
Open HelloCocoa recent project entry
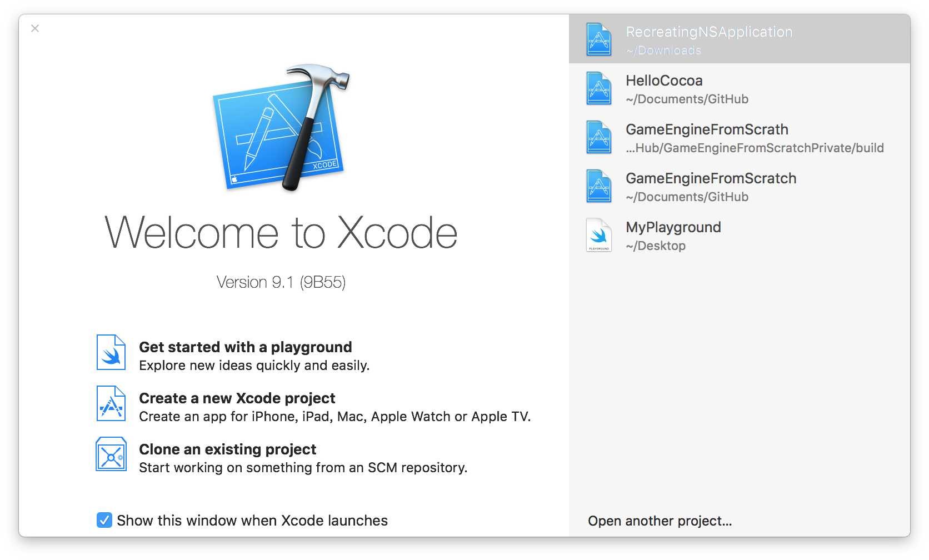[x=664, y=81]
